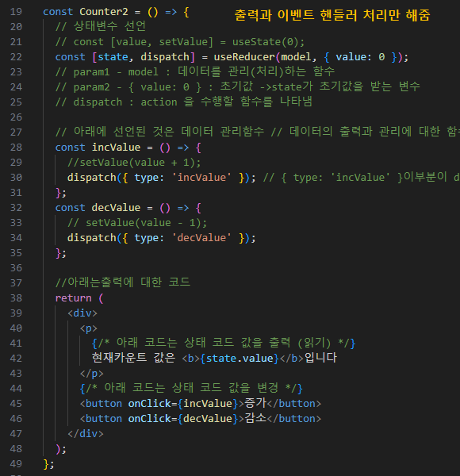Click line number 38 in the gutter

[x=16, y=298]
